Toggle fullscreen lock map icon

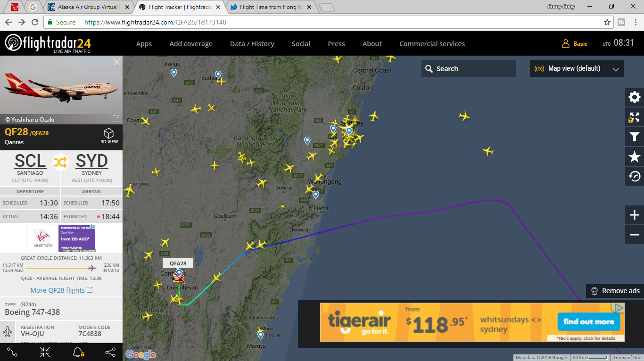click(635, 117)
